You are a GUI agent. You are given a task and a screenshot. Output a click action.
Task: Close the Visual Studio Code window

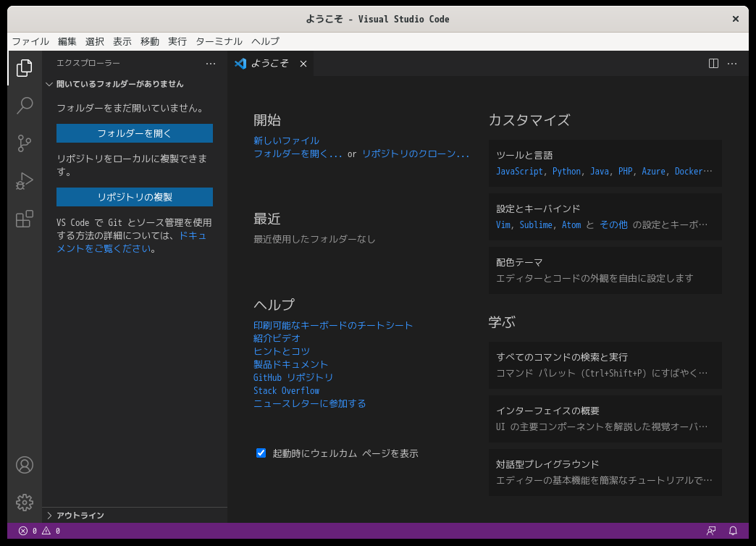[x=735, y=19]
